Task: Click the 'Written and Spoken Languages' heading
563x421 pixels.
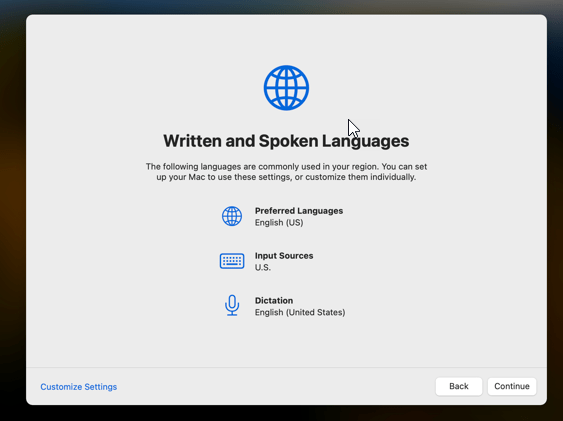Action: 286,141
